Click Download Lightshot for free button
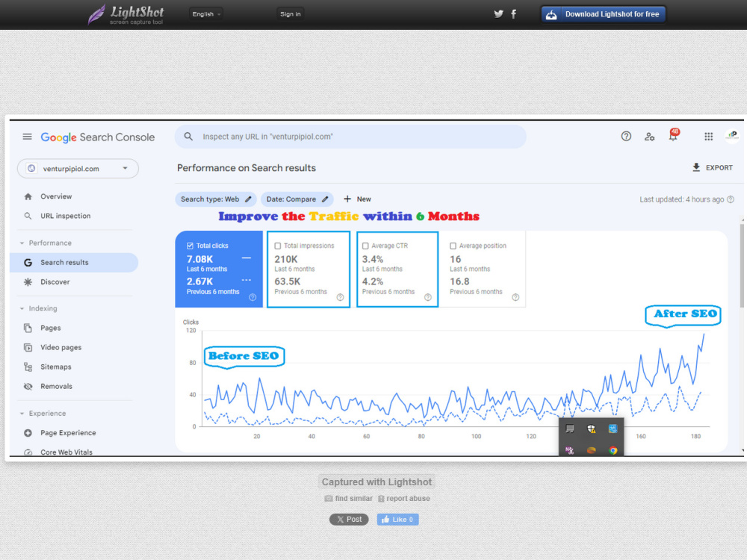 point(603,14)
